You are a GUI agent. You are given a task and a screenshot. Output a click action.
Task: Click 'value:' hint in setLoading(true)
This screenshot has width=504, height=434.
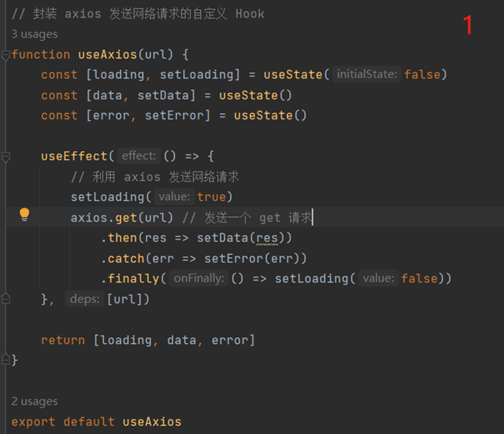click(175, 197)
